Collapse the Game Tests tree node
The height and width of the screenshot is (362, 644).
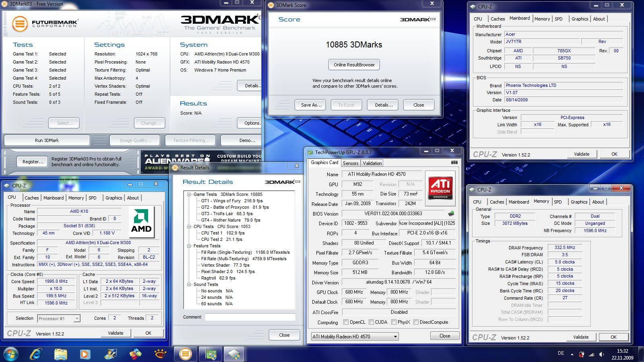[189, 194]
